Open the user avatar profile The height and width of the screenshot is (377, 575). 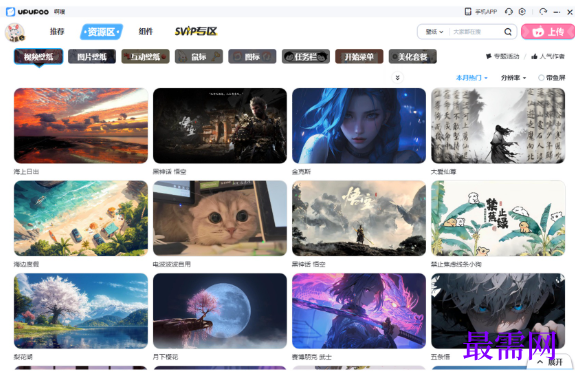pyautogui.click(x=15, y=32)
